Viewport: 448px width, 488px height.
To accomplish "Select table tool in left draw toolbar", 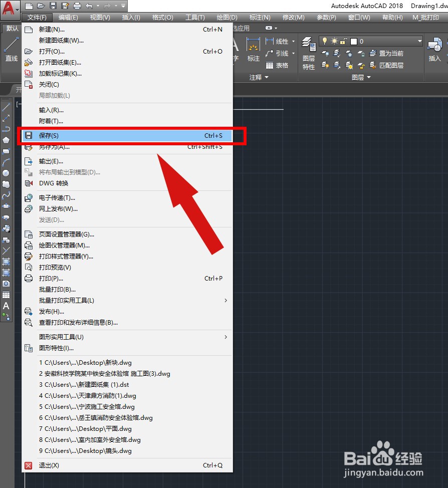I will click(x=6, y=295).
